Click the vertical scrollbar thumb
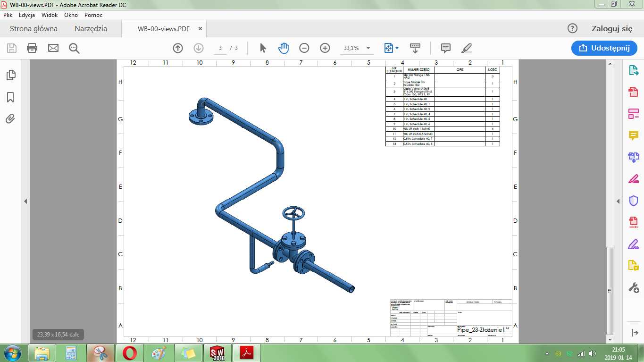 pyautogui.click(x=610, y=290)
